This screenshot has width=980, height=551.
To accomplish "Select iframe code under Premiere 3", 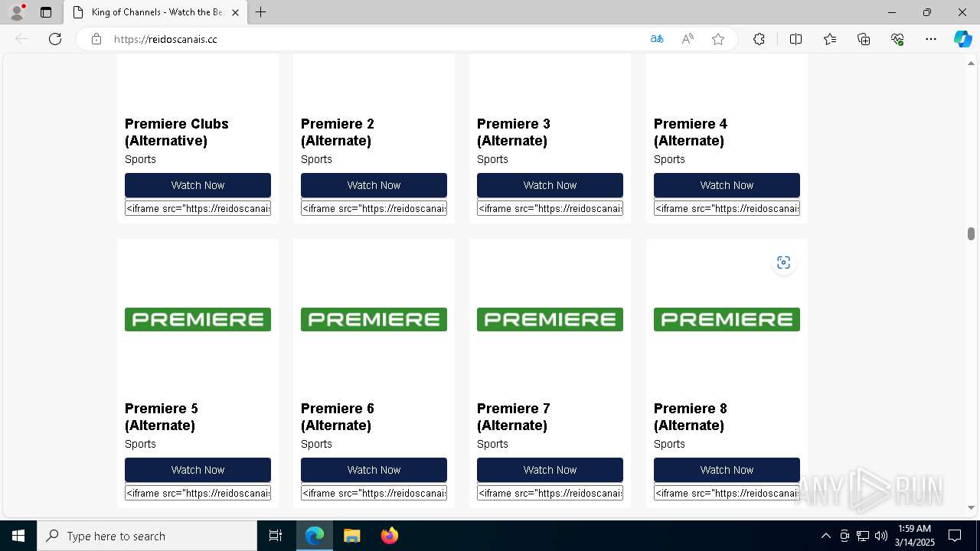I will pyautogui.click(x=550, y=208).
